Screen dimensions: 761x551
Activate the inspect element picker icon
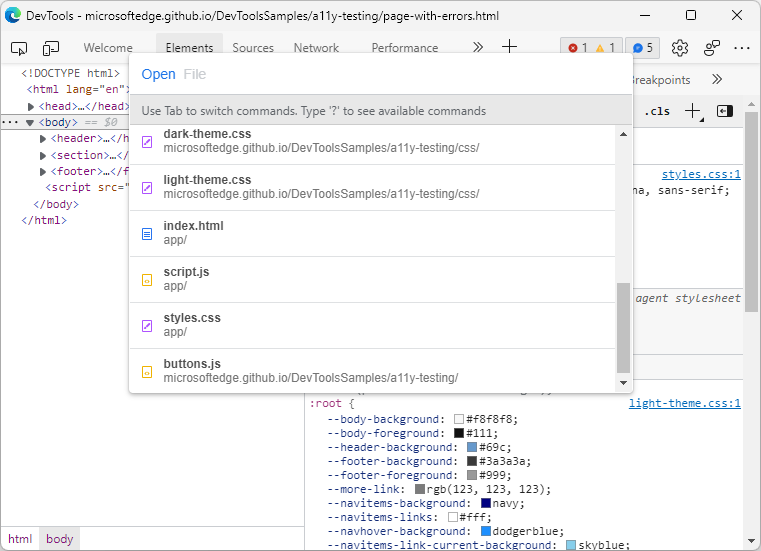[19, 48]
